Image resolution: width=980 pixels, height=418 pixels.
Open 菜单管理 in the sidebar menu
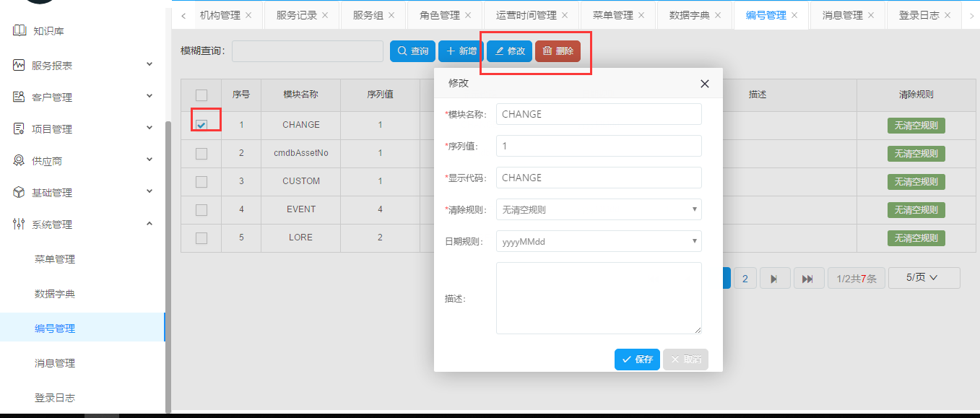55,259
